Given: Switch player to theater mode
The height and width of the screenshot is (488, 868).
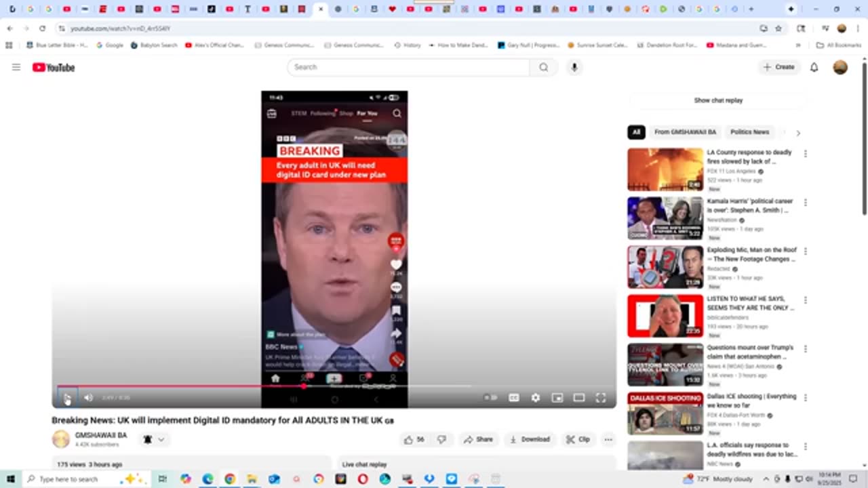Looking at the screenshot, I should click(579, 398).
